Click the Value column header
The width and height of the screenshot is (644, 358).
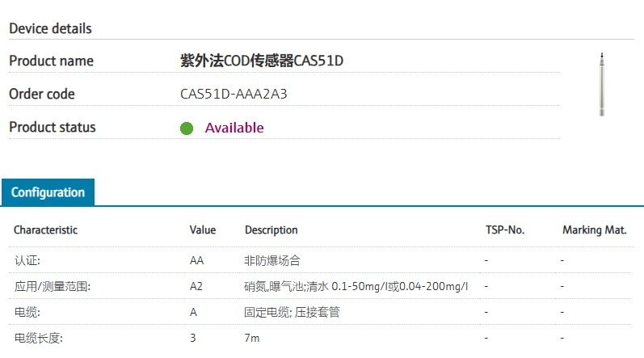[203, 230]
